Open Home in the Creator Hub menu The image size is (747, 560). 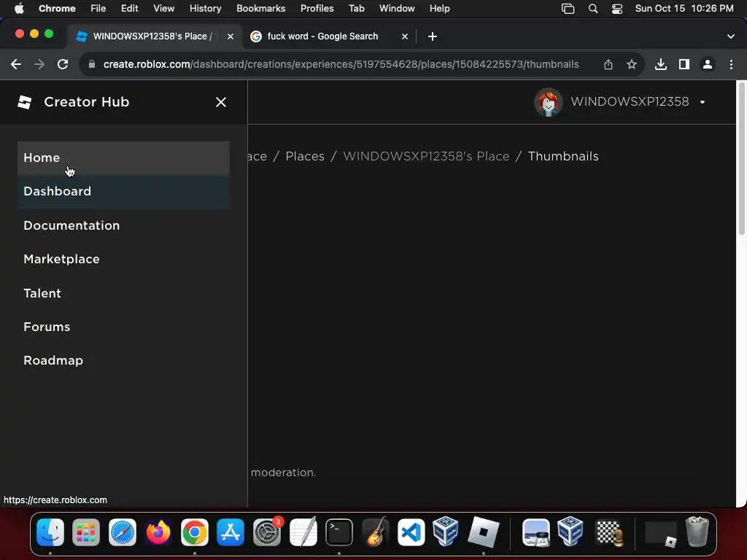pos(124,158)
